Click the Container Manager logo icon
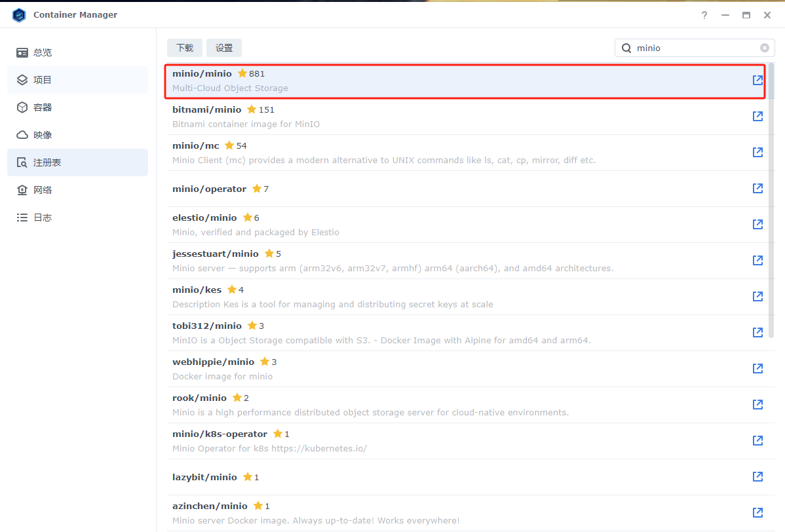 (19, 15)
